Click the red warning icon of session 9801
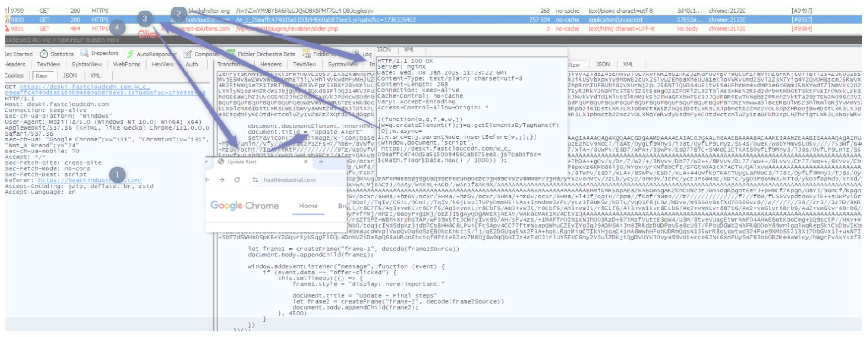Screen dimensions: 868x337 tap(7, 28)
